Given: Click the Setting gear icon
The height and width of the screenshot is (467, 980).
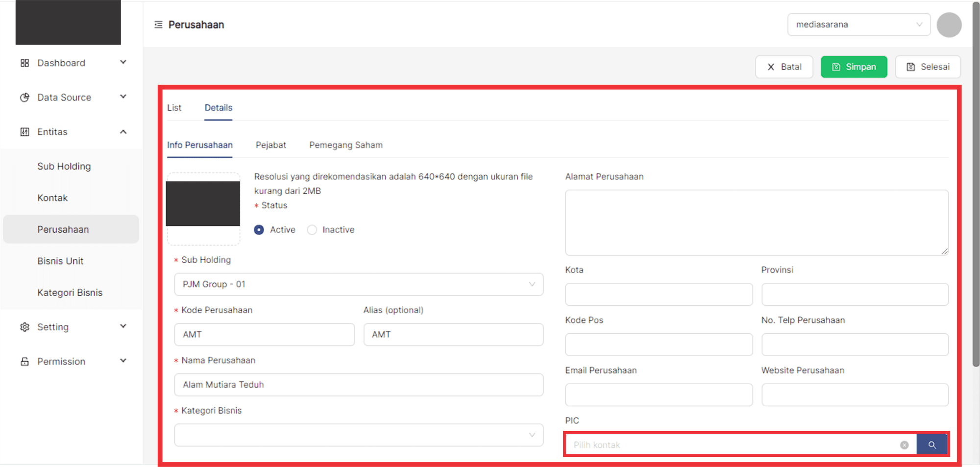Looking at the screenshot, I should (24, 327).
